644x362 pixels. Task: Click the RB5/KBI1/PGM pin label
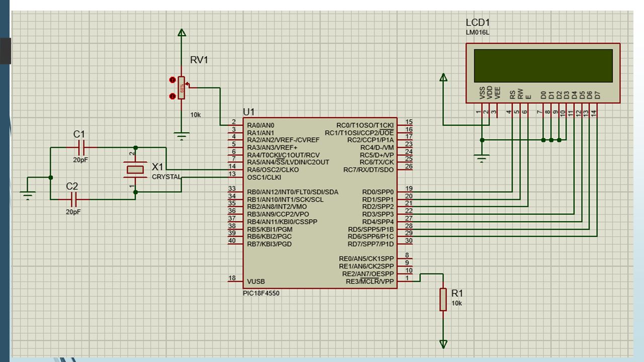271,229
